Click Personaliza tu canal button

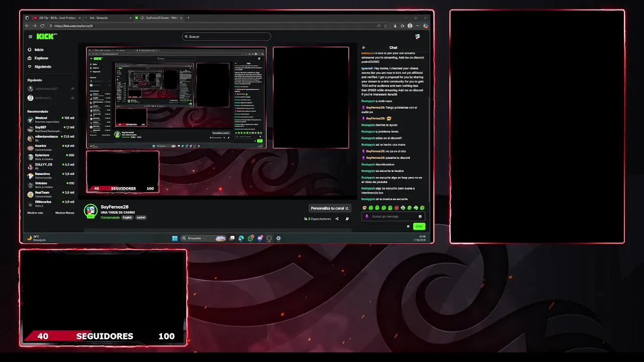coord(330,208)
